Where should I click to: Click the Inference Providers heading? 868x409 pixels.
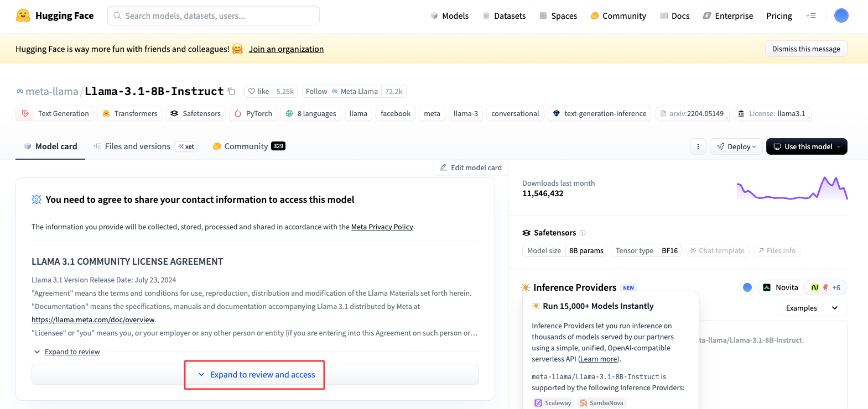point(575,287)
